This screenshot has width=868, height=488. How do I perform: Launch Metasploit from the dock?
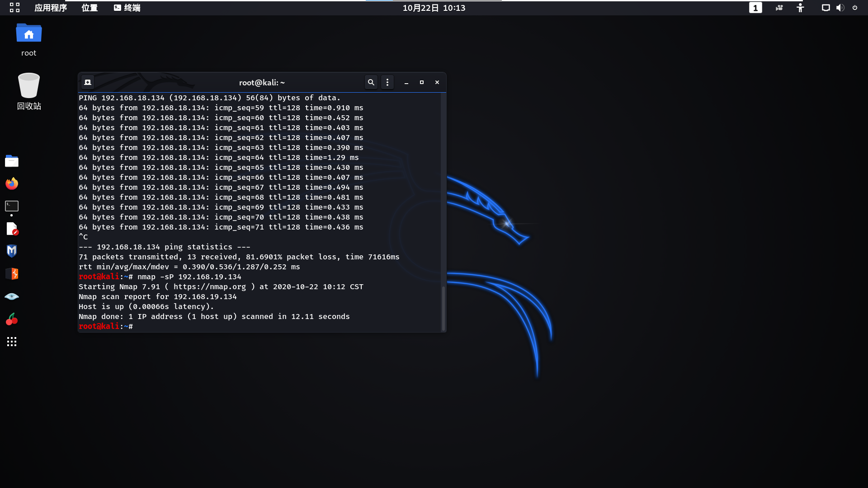pyautogui.click(x=12, y=251)
